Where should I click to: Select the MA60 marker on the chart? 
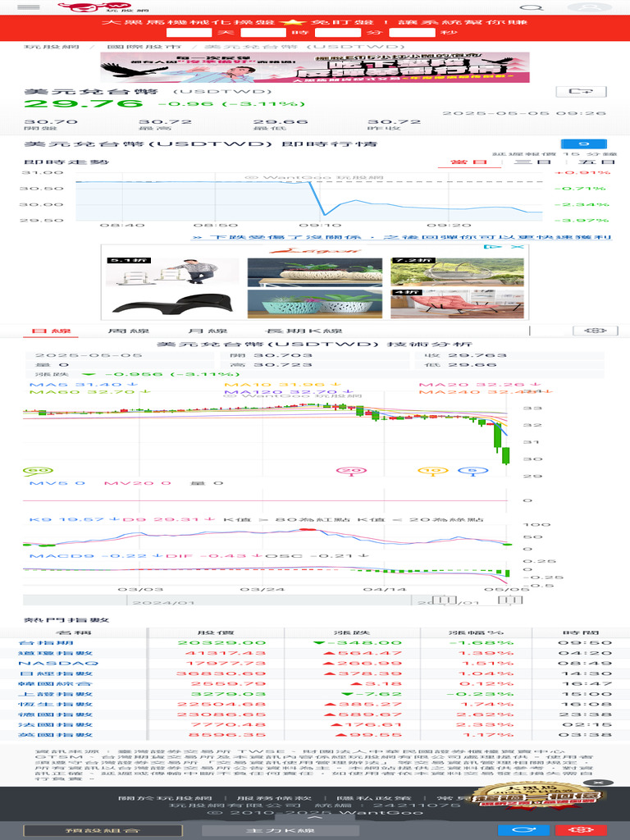click(x=38, y=471)
